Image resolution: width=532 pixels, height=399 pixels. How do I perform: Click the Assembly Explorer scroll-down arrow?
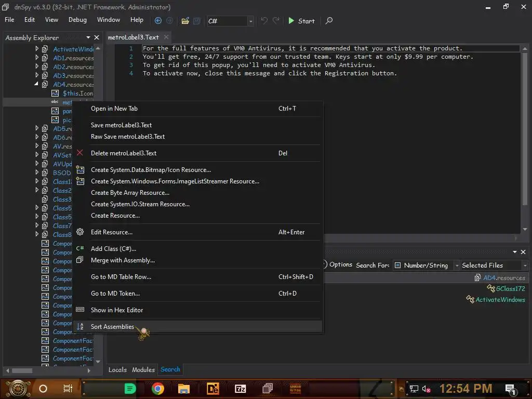point(98,362)
